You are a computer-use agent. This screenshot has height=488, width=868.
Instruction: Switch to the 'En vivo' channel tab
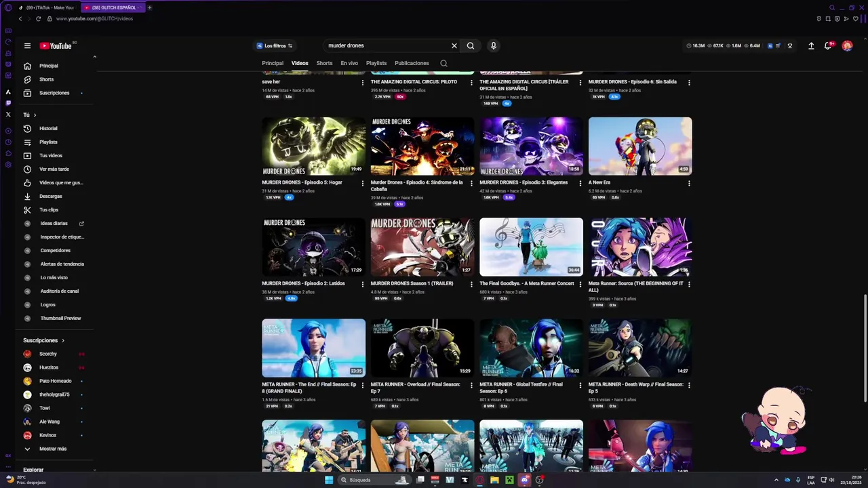[x=349, y=63]
